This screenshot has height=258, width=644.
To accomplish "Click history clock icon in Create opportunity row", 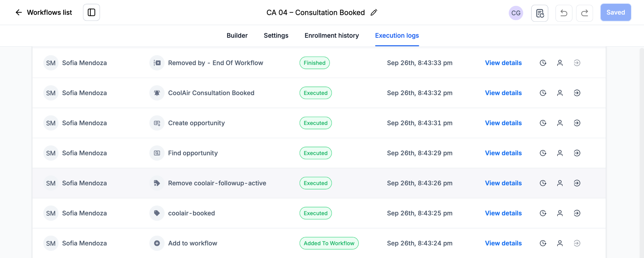I will (543, 123).
